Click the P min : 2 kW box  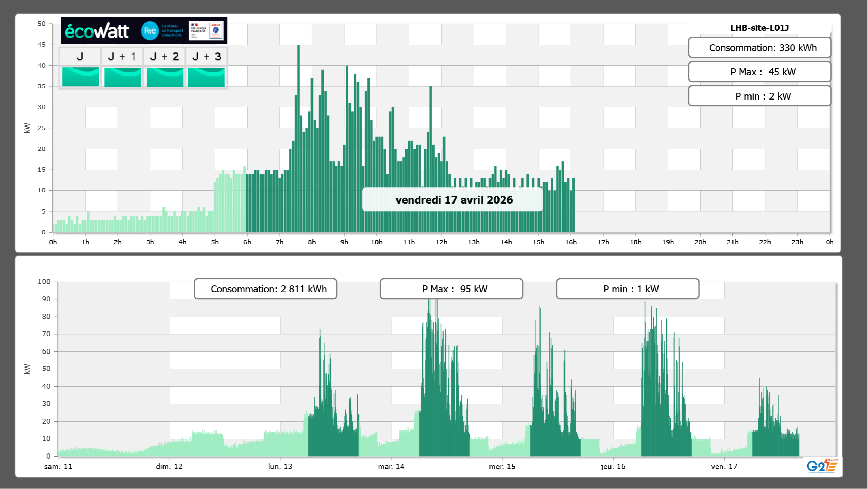coord(759,96)
